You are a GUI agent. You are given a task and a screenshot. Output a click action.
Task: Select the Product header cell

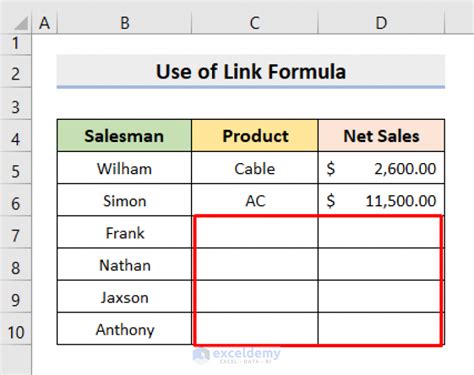(255, 136)
